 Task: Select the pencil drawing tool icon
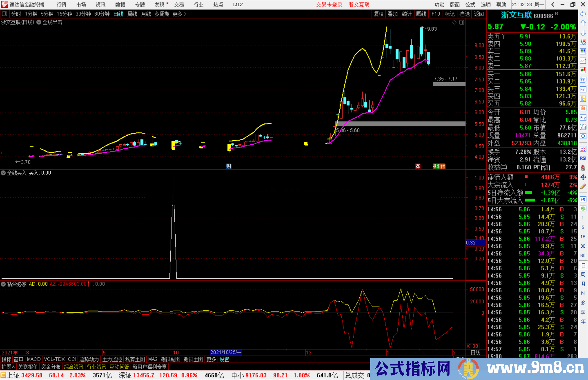coord(583,187)
